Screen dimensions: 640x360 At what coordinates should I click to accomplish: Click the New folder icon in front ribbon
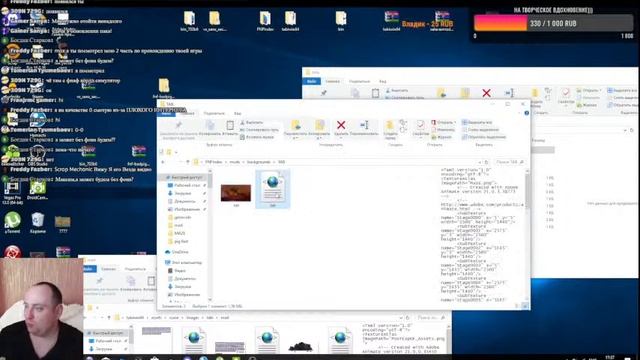[x=390, y=125]
